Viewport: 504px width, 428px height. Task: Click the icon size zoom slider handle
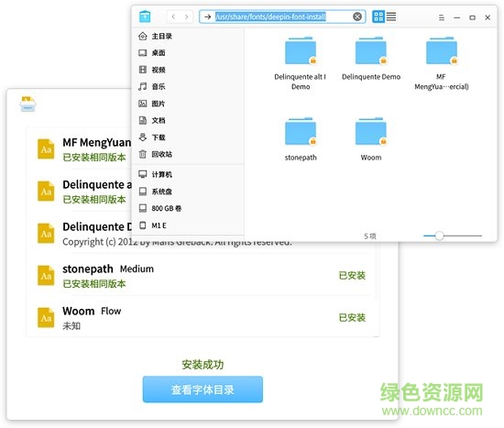pyautogui.click(x=439, y=236)
